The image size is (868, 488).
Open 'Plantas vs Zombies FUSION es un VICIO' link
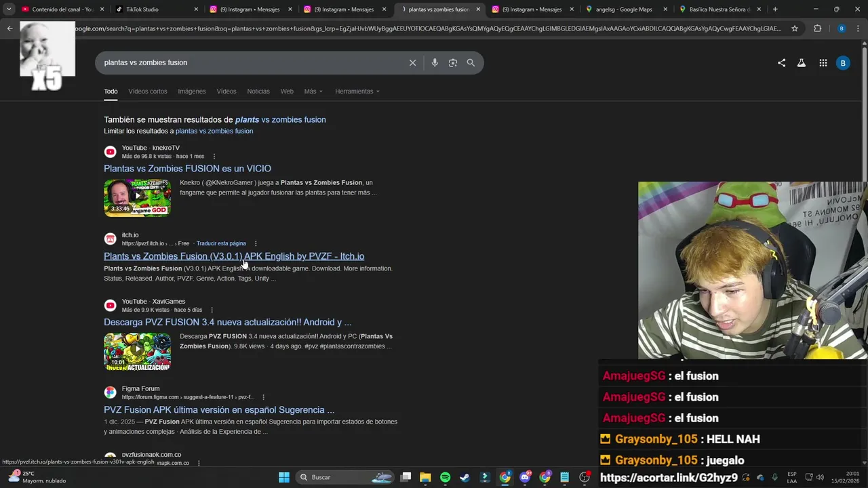coord(187,169)
